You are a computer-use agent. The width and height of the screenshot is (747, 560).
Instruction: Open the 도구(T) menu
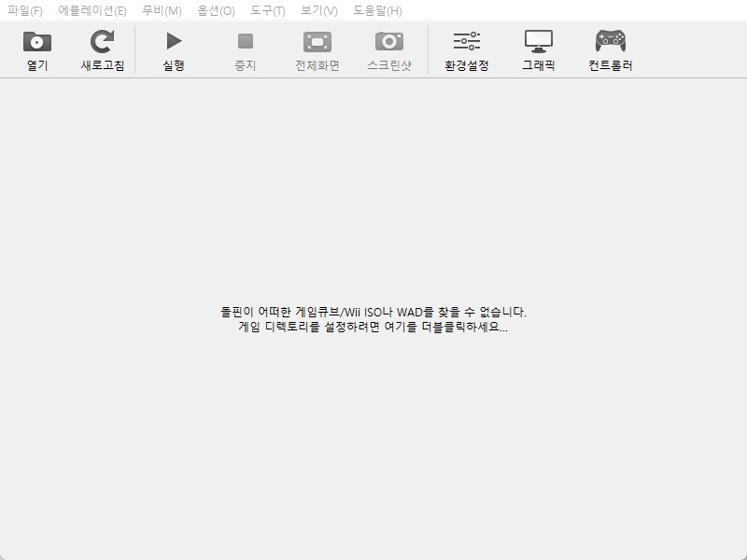click(x=268, y=10)
